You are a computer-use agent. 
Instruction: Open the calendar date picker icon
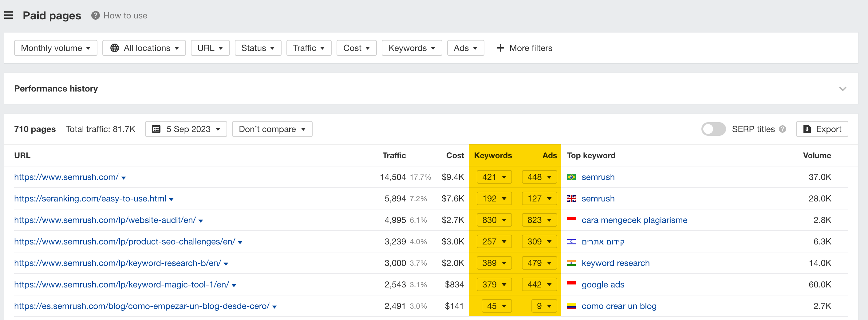pos(156,129)
